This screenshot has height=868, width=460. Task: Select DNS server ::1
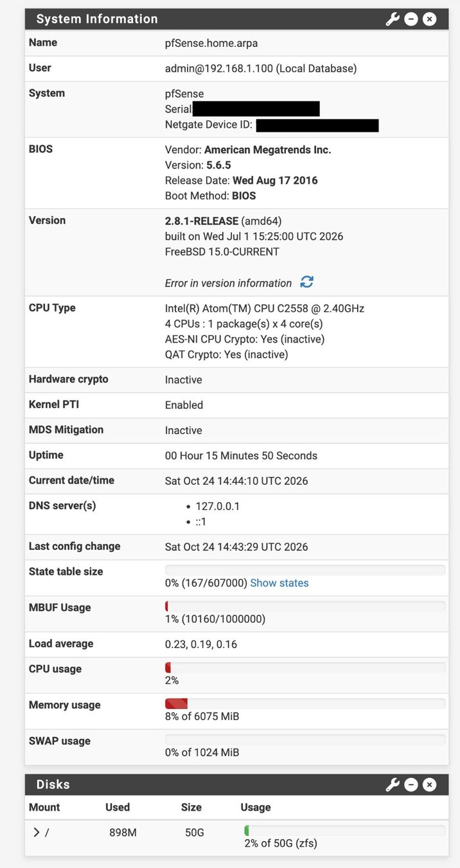(x=201, y=522)
